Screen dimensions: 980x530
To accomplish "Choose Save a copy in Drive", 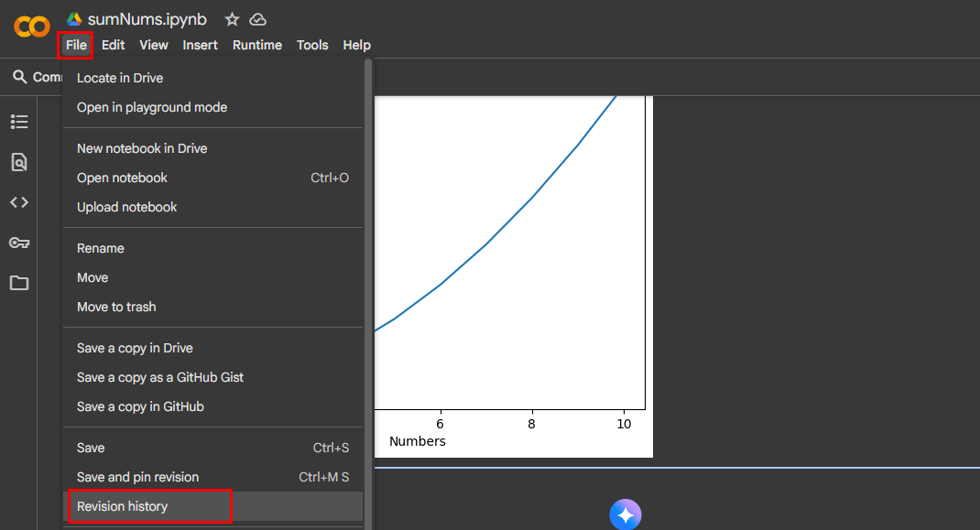I will (135, 348).
